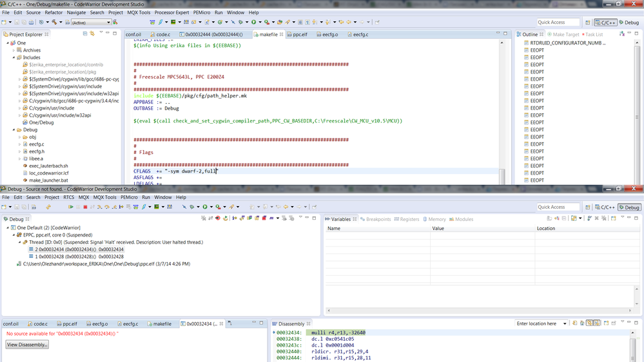Collapse the One project node
This screenshot has width=644, height=362.
point(7,43)
